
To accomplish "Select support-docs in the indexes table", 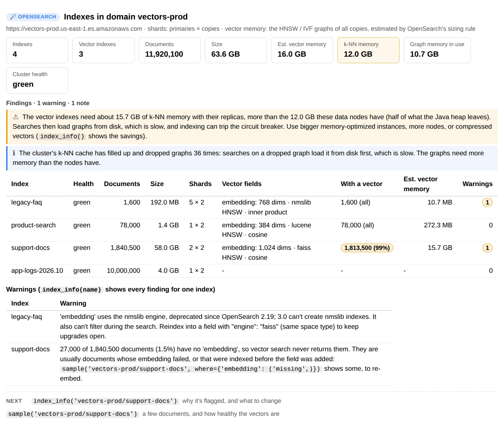I will pyautogui.click(x=30, y=248).
